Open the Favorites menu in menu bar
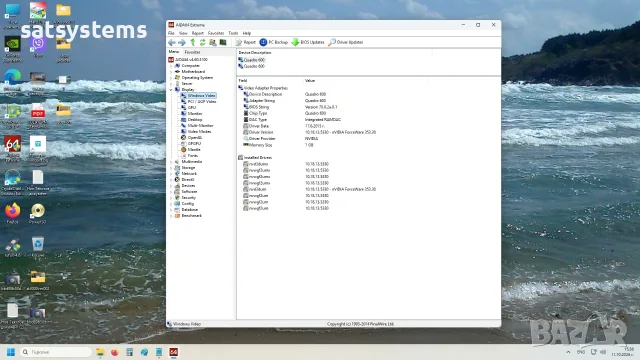This screenshot has height=360, width=640. click(216, 33)
